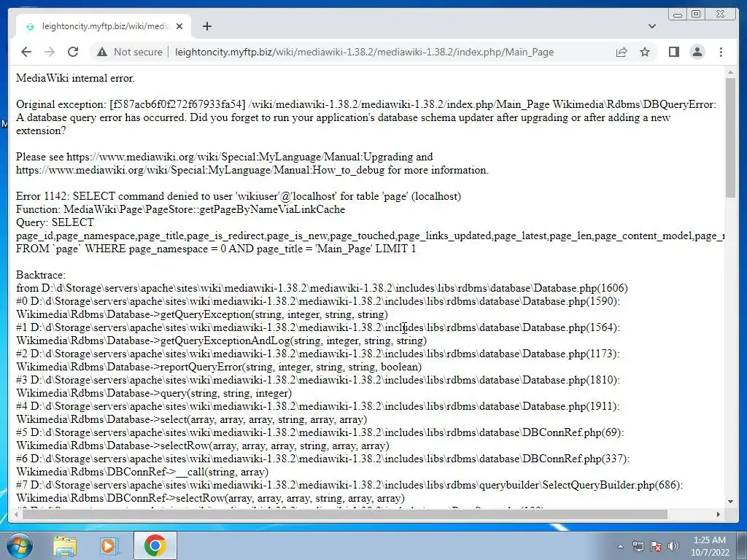Restore down the Chrome window
The width and height of the screenshot is (747, 560).
pyautogui.click(x=695, y=15)
